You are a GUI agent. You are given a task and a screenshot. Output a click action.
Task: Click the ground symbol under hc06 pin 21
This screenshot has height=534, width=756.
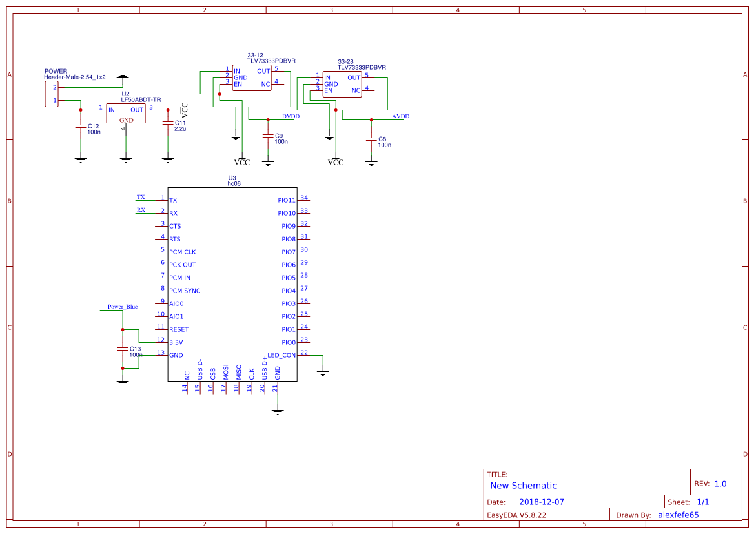(x=278, y=410)
